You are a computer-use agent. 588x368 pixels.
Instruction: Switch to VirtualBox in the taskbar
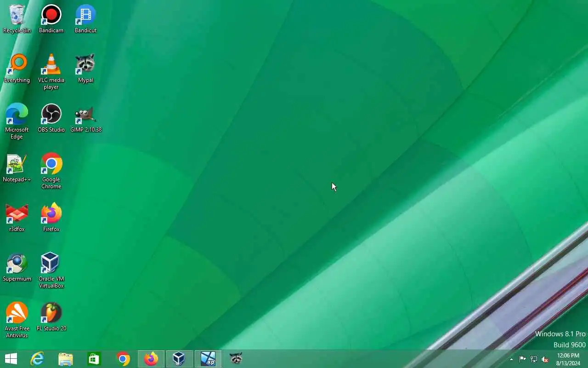pyautogui.click(x=180, y=359)
